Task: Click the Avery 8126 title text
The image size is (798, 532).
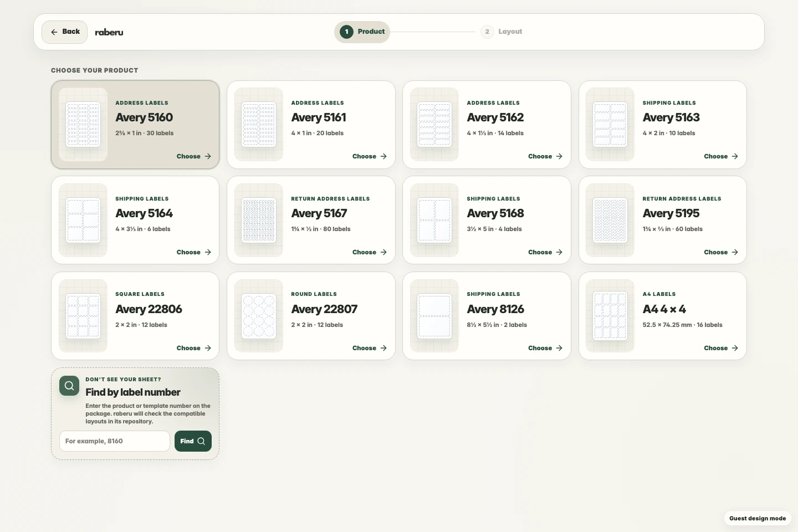Action: (x=495, y=309)
